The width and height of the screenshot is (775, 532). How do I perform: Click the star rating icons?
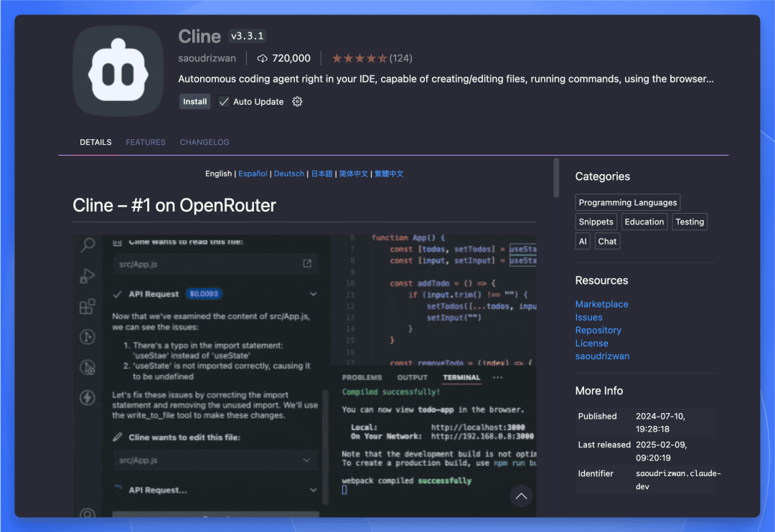360,58
